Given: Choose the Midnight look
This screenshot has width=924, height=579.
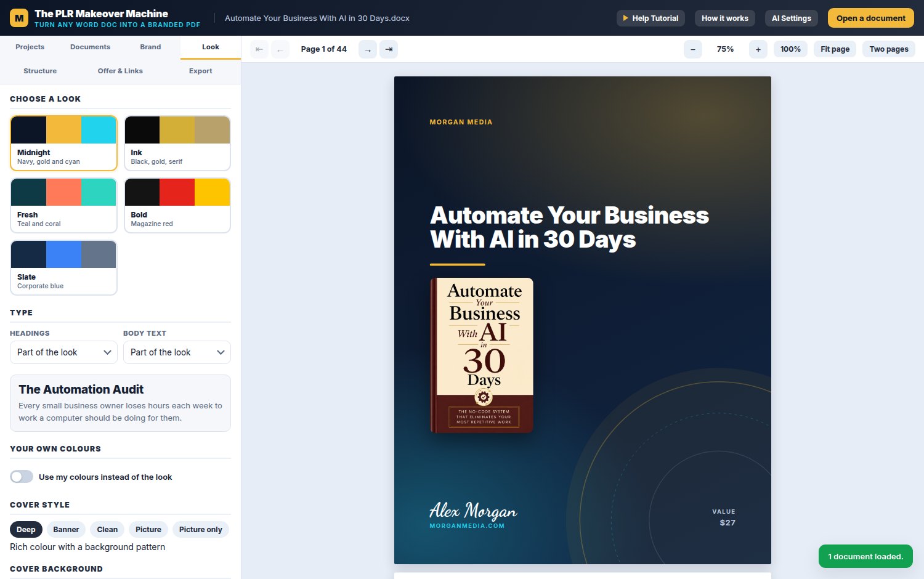Looking at the screenshot, I should coord(63,143).
